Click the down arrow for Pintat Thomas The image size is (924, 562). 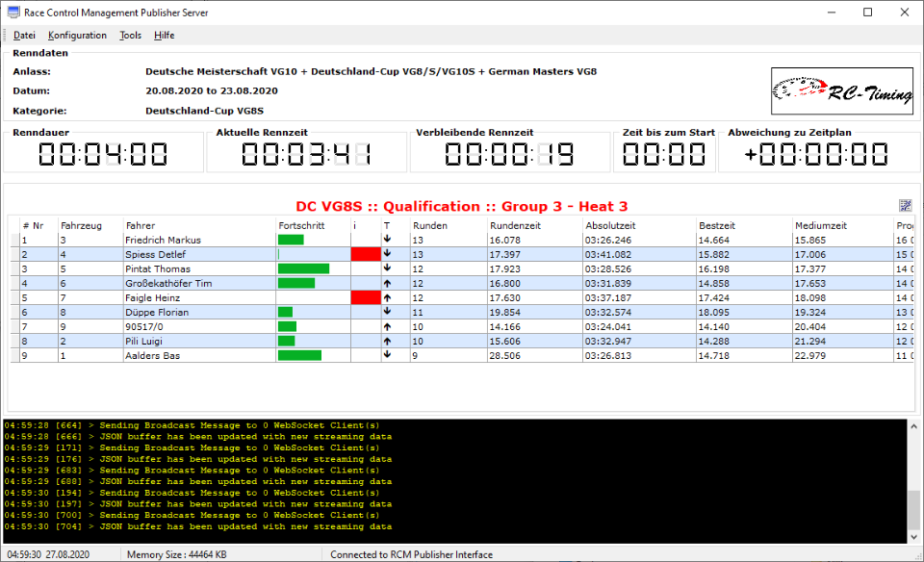coord(387,268)
